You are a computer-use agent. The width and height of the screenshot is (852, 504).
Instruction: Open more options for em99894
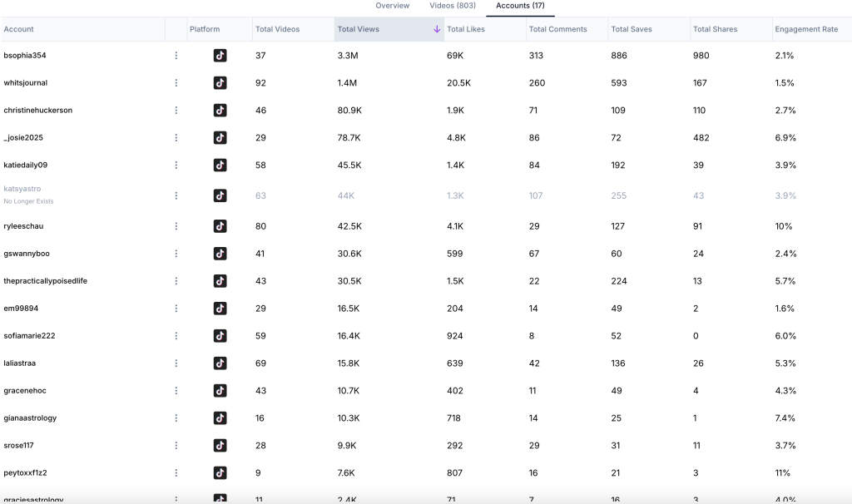[x=176, y=309]
